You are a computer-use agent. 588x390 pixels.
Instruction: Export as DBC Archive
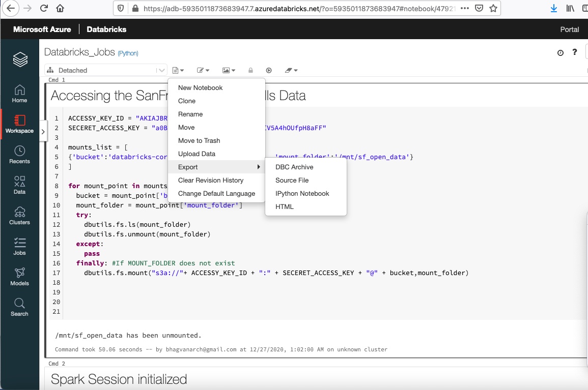point(305,167)
